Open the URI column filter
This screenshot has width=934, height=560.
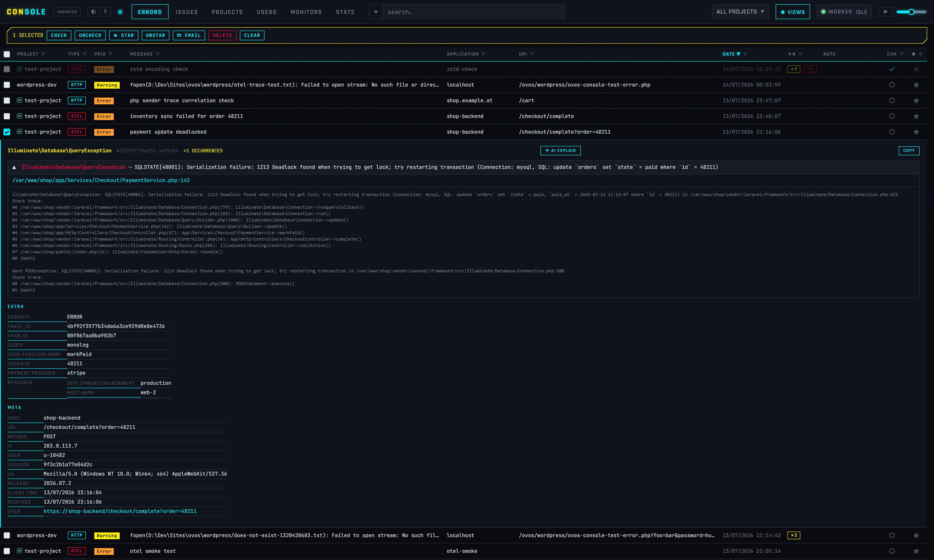(x=532, y=54)
